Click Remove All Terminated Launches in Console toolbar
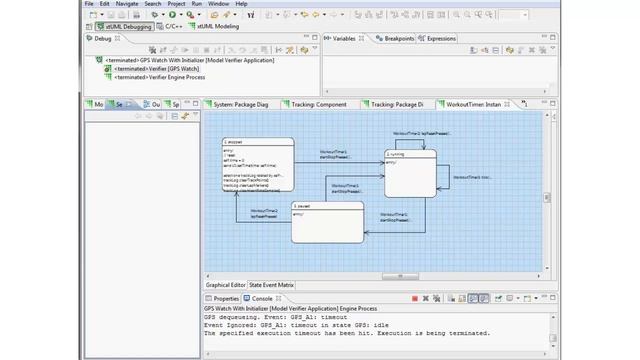Screen dimensions: 640x360 pos(437,298)
